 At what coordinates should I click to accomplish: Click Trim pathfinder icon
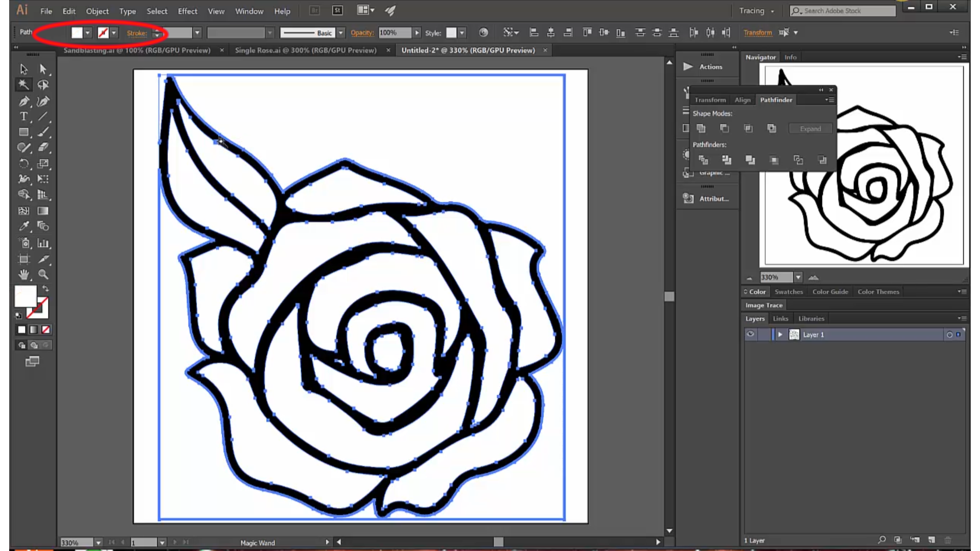[x=727, y=160]
